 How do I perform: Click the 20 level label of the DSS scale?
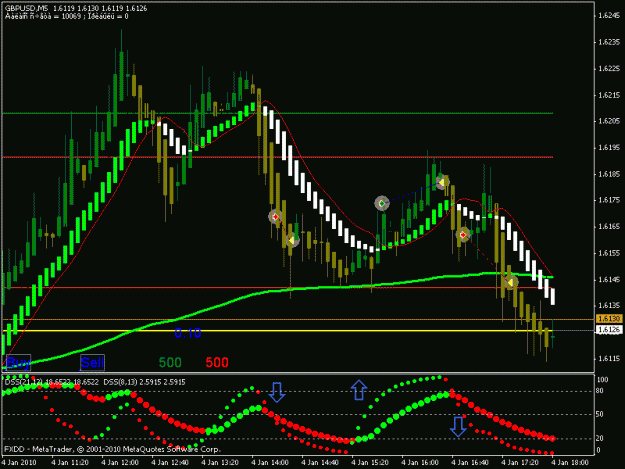(x=599, y=438)
